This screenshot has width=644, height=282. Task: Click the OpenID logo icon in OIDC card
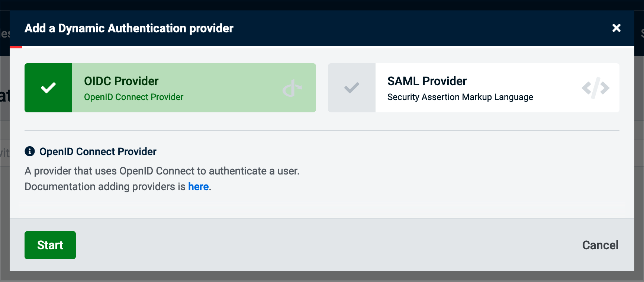pyautogui.click(x=292, y=88)
